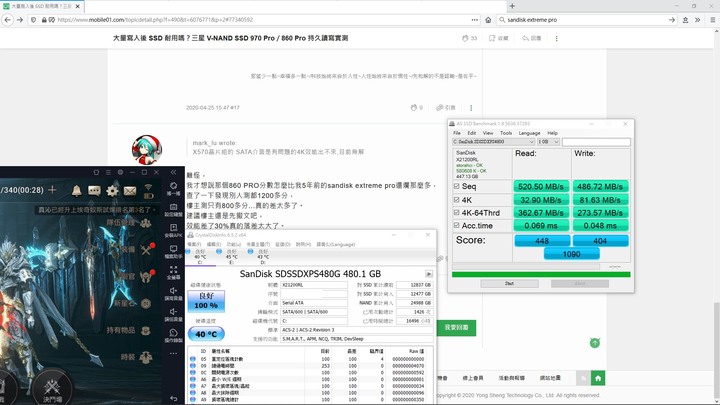720x405 pixels.
Task: Uncheck the 4K test checkbox
Action: (x=456, y=200)
